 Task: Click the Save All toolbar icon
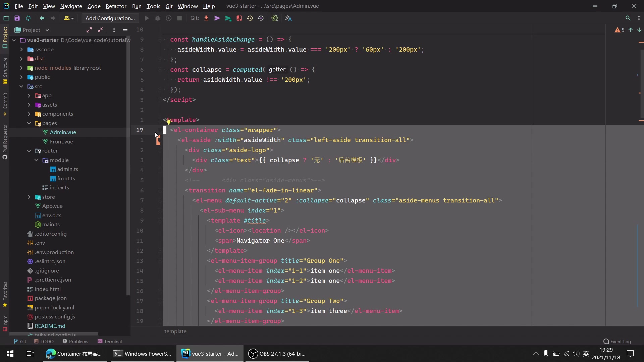tap(17, 18)
